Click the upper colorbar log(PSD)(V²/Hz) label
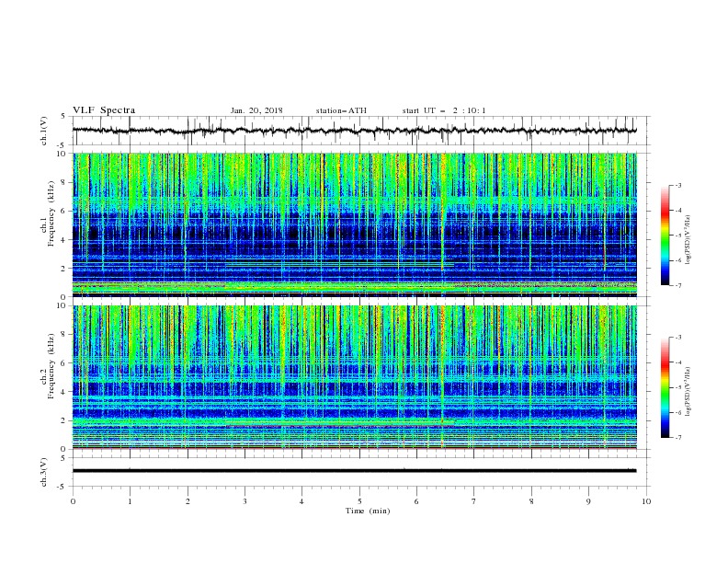The width and height of the screenshot is (728, 563). [688, 240]
